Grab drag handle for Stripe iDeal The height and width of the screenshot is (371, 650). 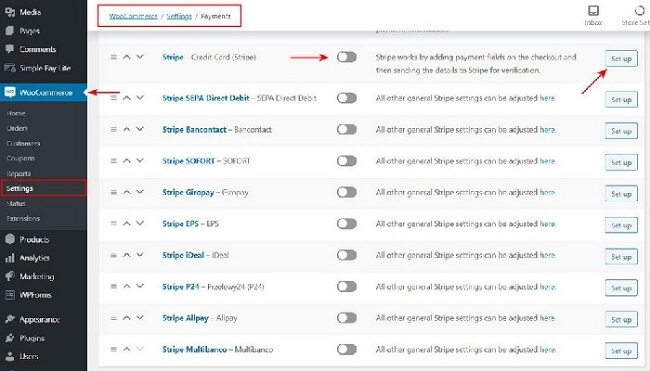(x=114, y=255)
